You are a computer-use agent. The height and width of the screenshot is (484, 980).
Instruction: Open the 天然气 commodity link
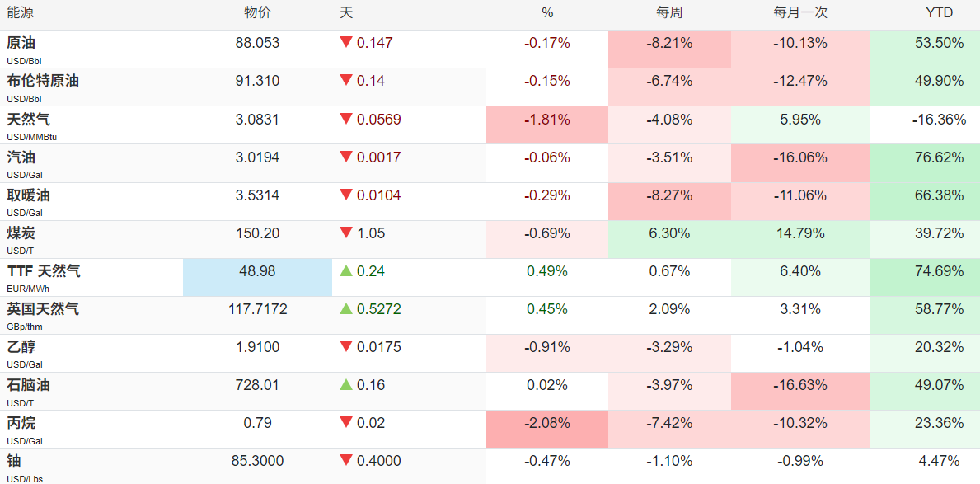click(x=28, y=119)
